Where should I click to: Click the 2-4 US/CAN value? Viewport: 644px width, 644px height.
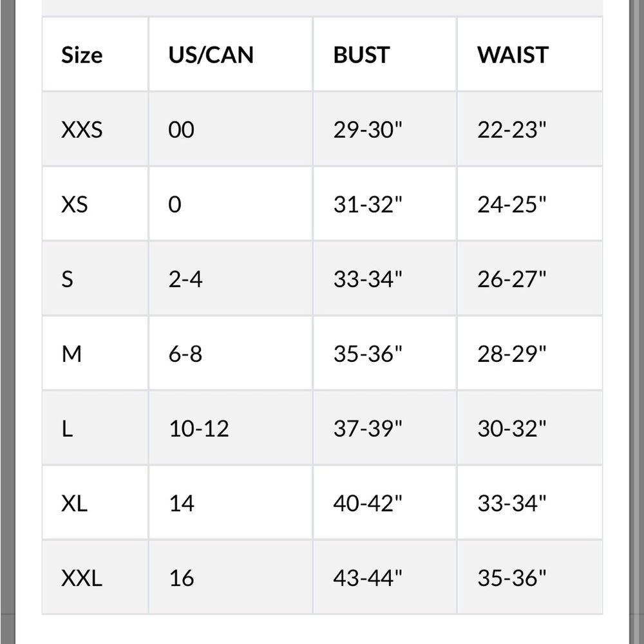(185, 279)
